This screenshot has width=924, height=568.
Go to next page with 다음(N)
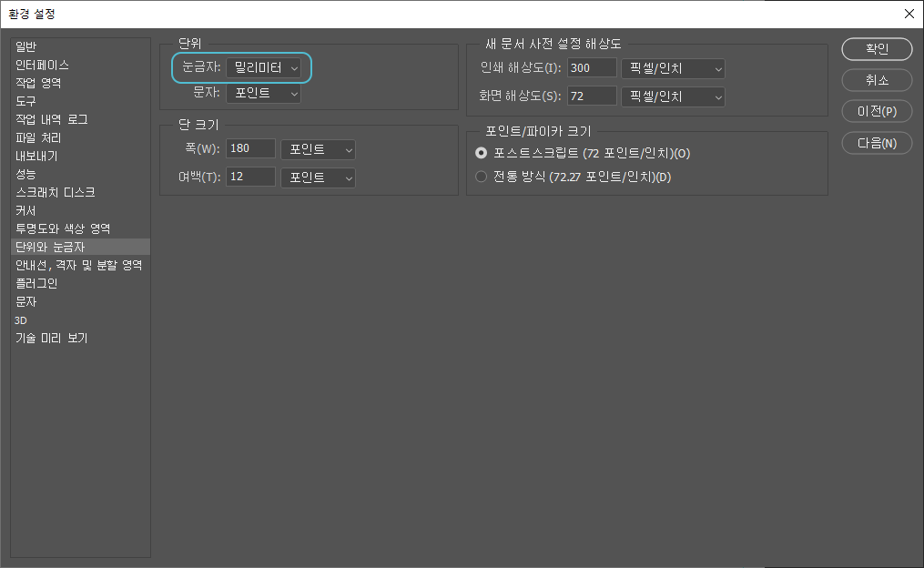click(x=877, y=143)
